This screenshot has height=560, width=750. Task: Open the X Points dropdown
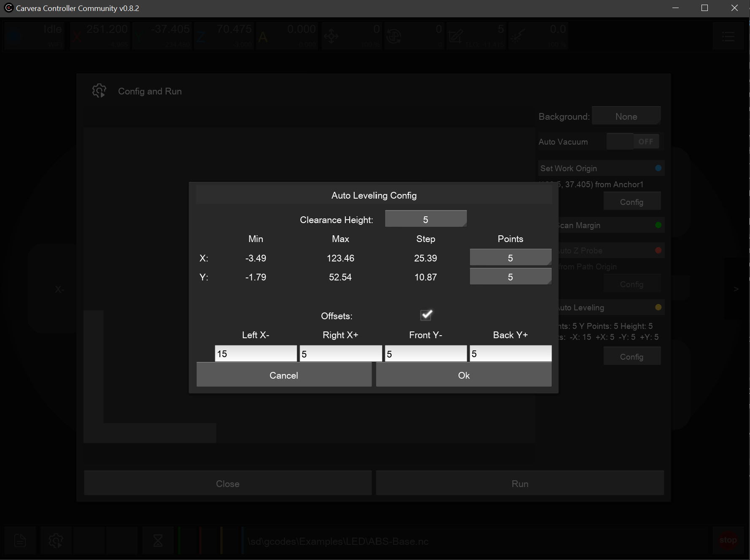point(510,258)
